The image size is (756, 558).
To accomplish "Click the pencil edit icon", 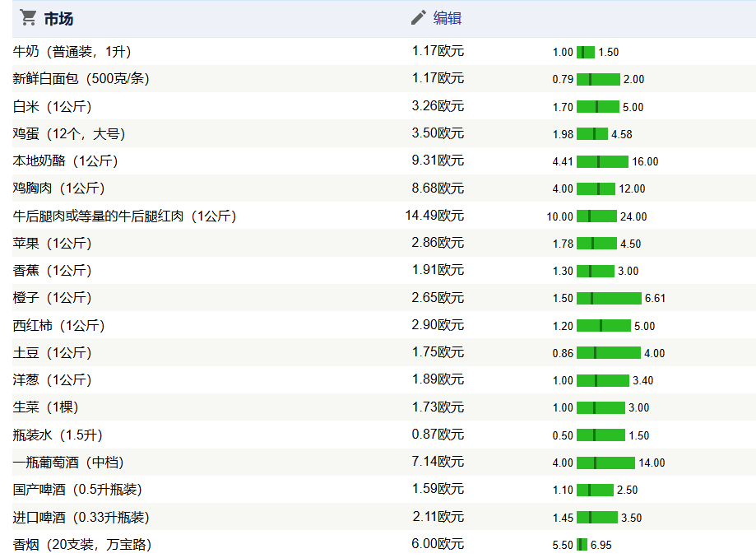I will coord(419,18).
